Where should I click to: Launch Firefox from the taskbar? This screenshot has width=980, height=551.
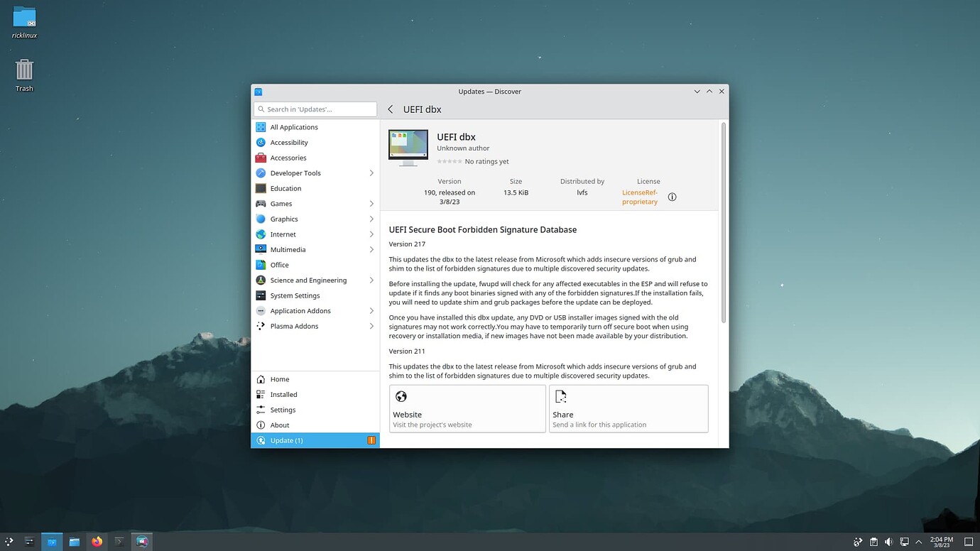[x=97, y=542]
